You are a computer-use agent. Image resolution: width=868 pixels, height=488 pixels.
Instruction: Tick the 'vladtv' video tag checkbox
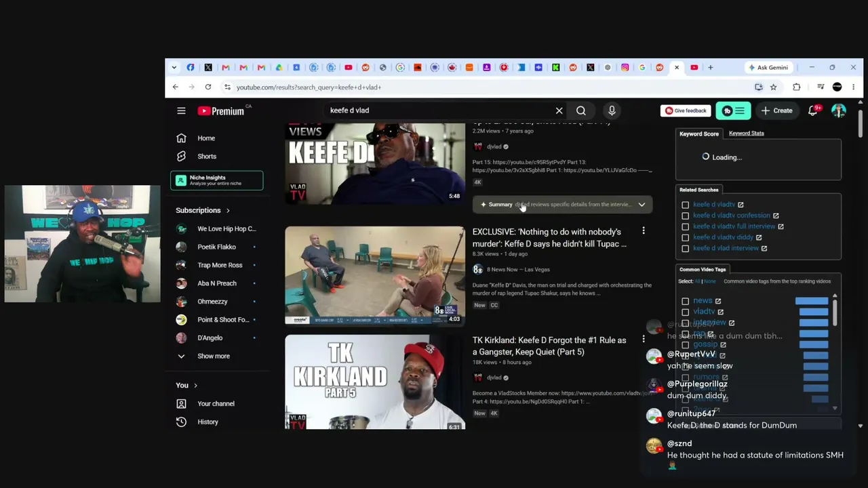tap(685, 312)
